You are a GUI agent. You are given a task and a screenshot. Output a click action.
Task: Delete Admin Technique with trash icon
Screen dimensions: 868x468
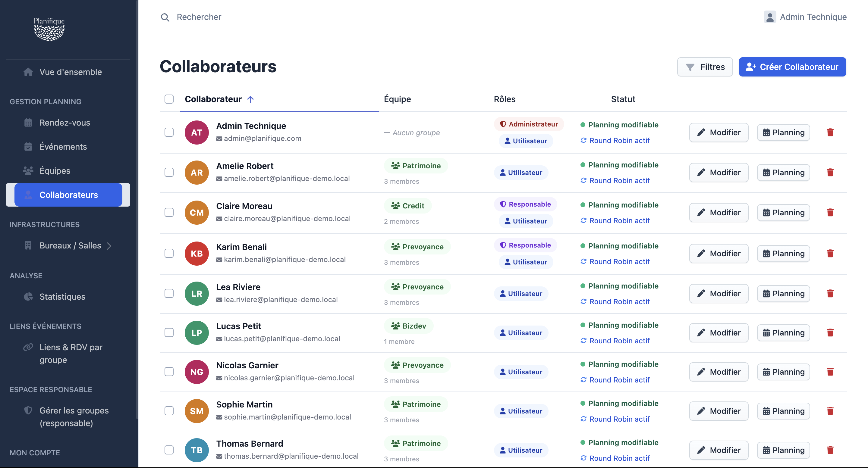pyautogui.click(x=830, y=132)
